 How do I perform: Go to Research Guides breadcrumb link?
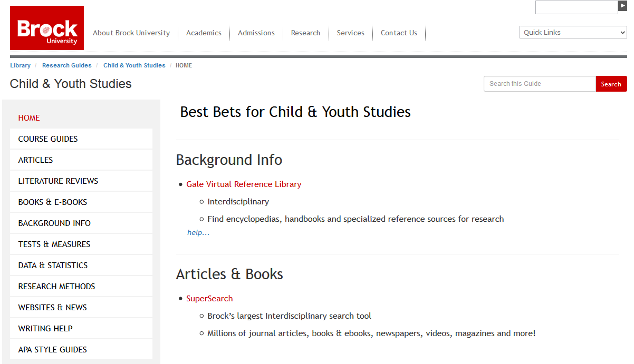pos(67,65)
